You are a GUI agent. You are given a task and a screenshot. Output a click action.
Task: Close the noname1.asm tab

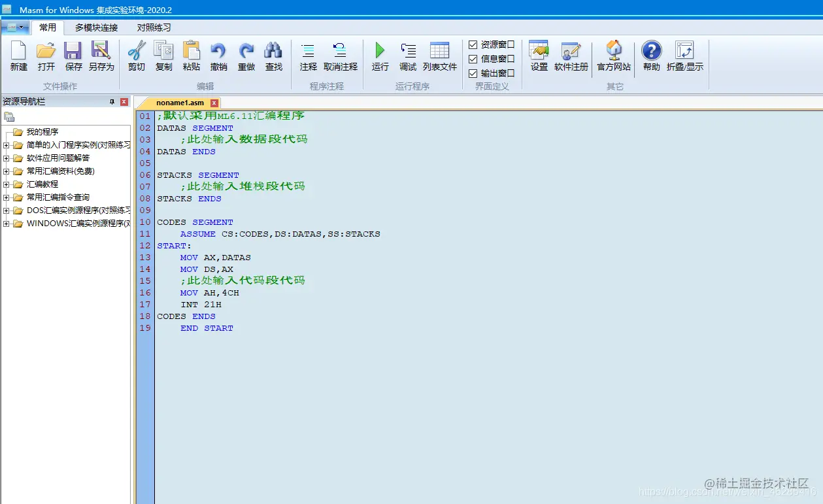(x=214, y=103)
